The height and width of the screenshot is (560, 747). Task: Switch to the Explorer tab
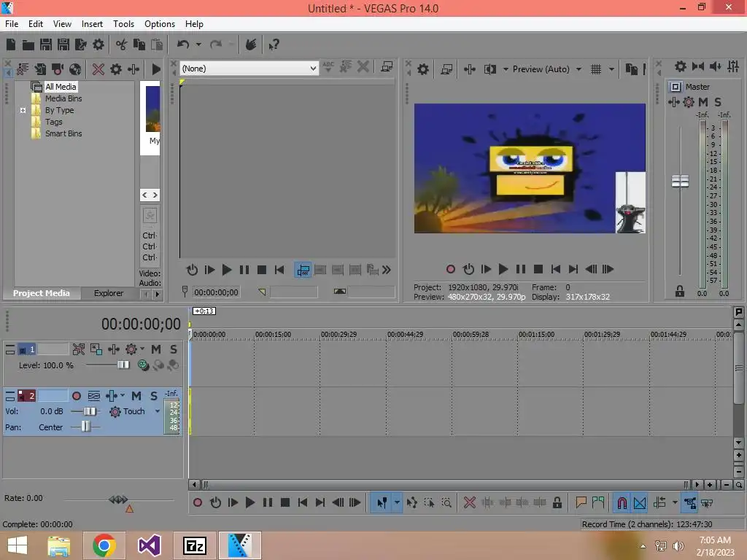pos(108,293)
